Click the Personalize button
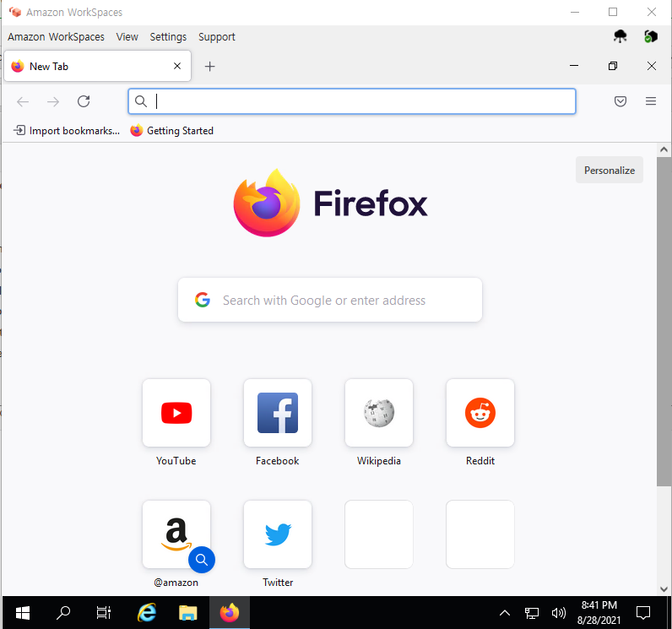The image size is (672, 629). [609, 170]
